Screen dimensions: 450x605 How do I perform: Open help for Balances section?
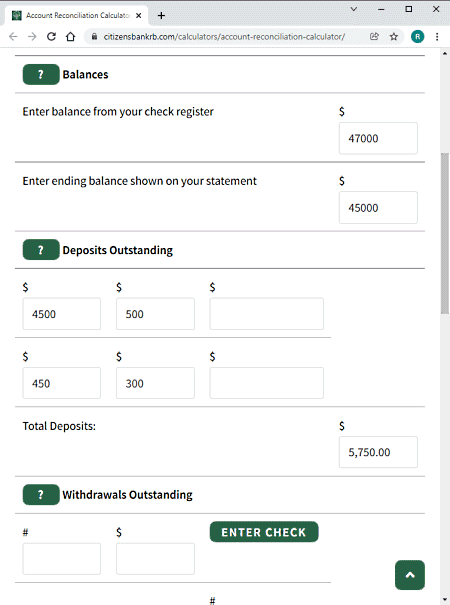41,74
